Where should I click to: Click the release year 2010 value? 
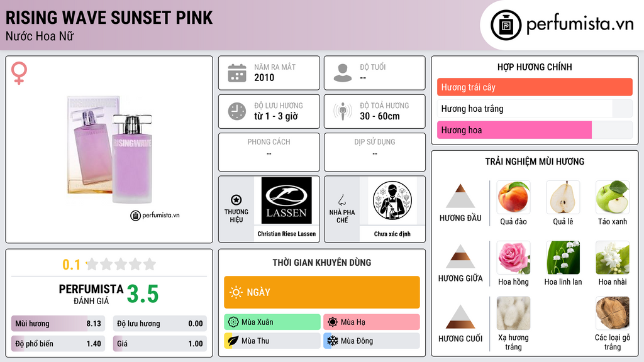[264, 77]
